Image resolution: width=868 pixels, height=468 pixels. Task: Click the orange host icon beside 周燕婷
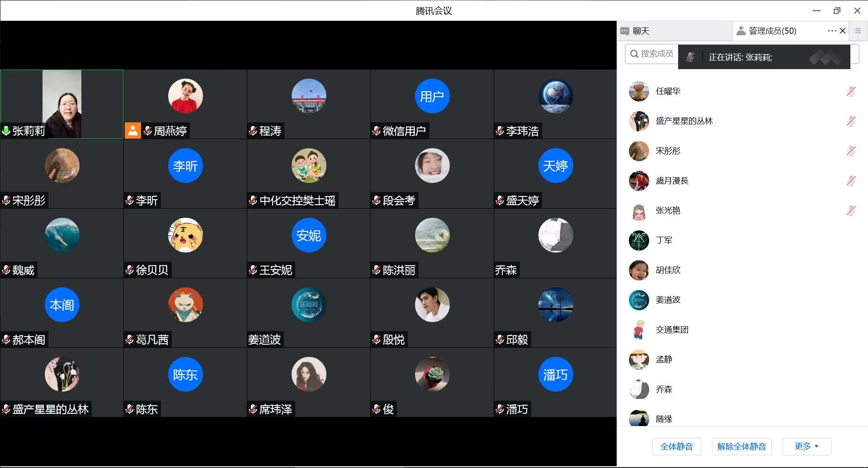[x=132, y=131]
